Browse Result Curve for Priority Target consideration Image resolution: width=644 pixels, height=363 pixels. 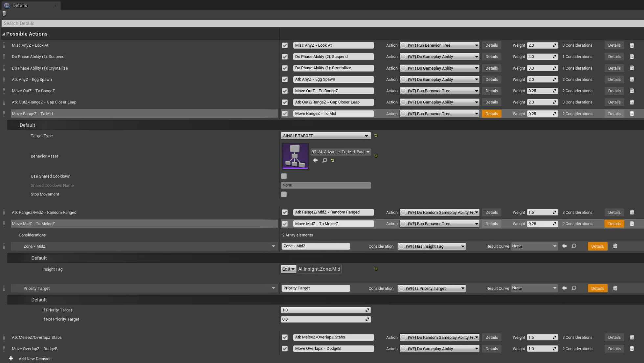574,288
